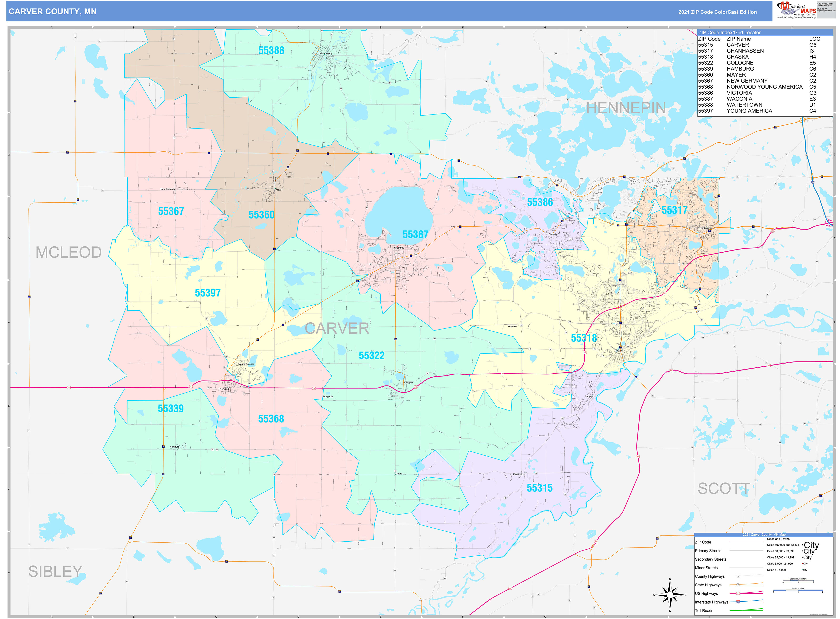This screenshot has width=840, height=619.
Task: Click ZIP code label 55318
Action: click(584, 338)
